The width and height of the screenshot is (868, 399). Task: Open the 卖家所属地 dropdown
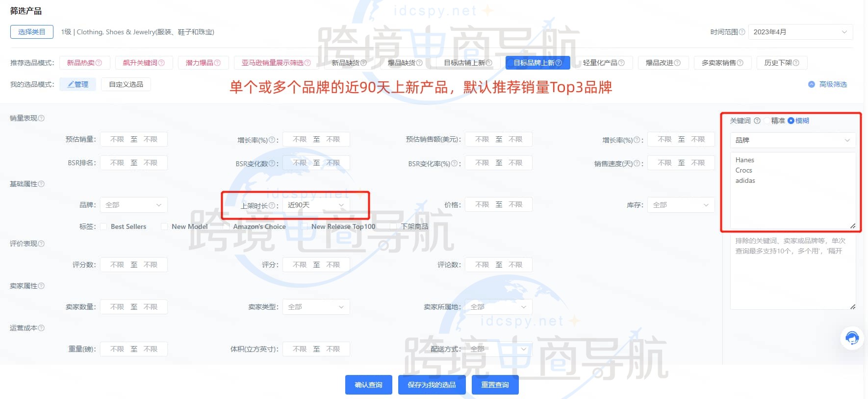pyautogui.click(x=499, y=307)
